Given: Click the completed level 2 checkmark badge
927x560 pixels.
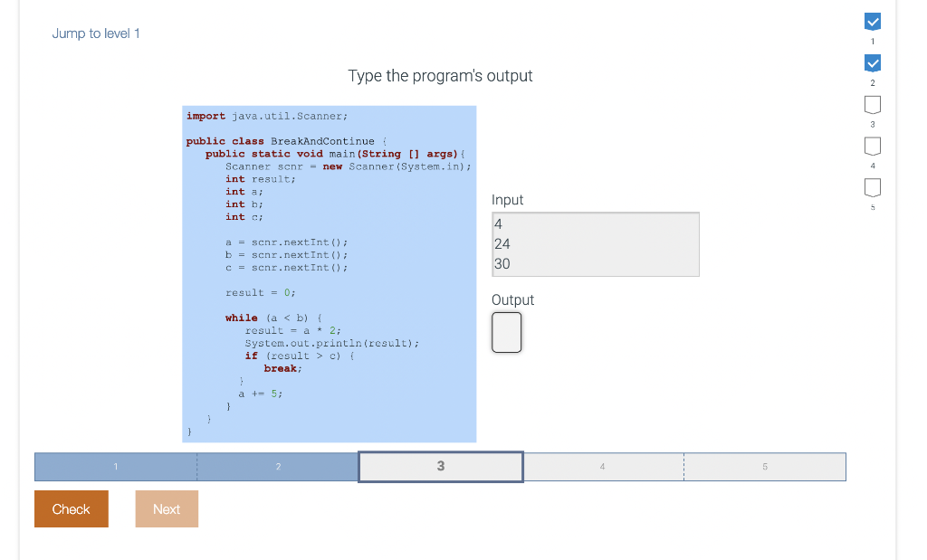Looking at the screenshot, I should tap(872, 62).
